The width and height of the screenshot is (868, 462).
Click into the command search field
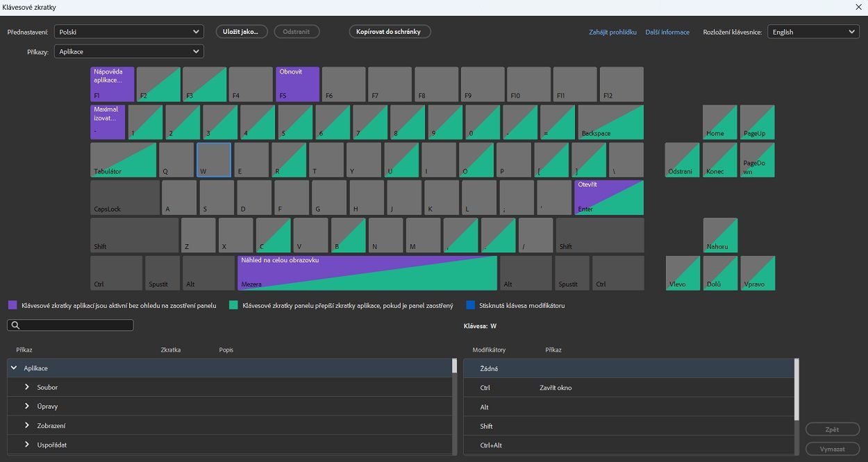click(70, 325)
